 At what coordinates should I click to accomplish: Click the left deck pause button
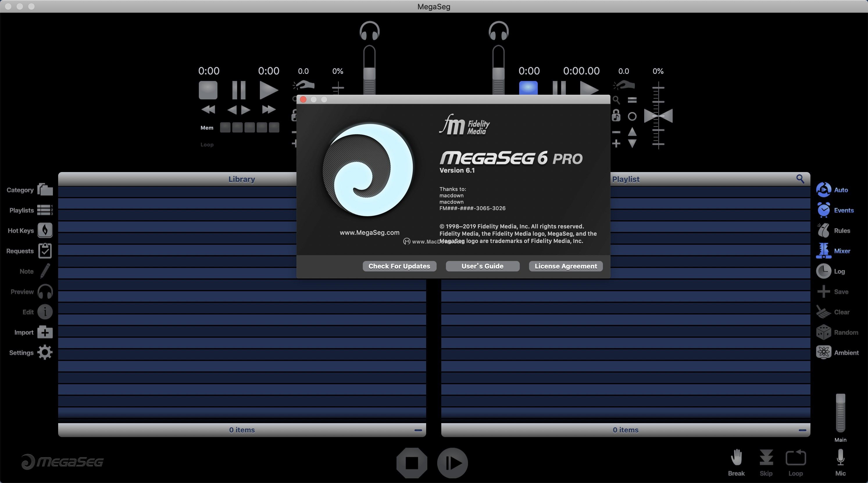click(239, 90)
